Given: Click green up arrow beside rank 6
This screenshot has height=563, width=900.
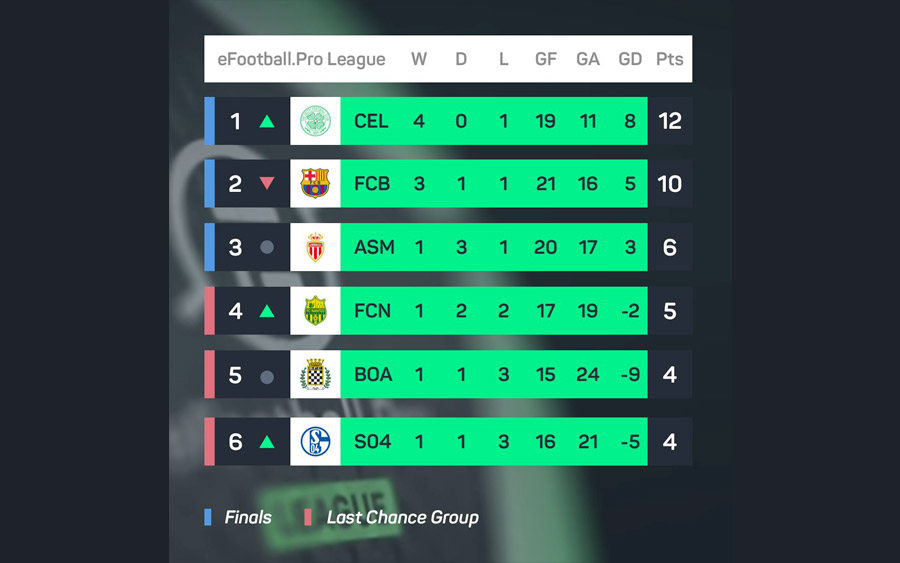Looking at the screenshot, I should coord(267,442).
